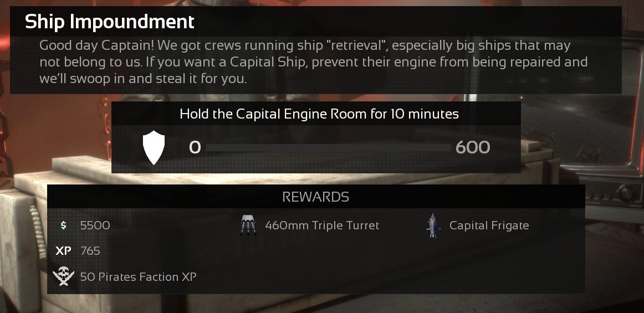Click the white shield objective icon
644x313 pixels.
click(x=154, y=148)
